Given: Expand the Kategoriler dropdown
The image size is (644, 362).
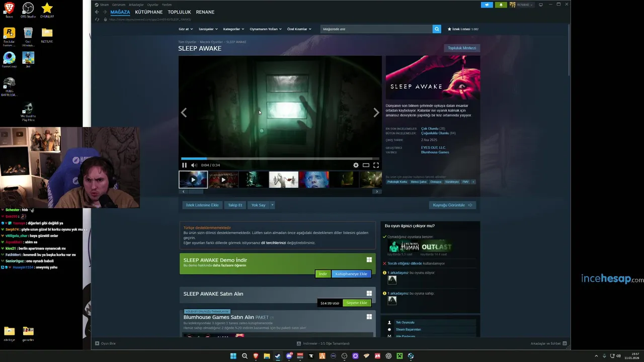Looking at the screenshot, I should click(x=233, y=29).
